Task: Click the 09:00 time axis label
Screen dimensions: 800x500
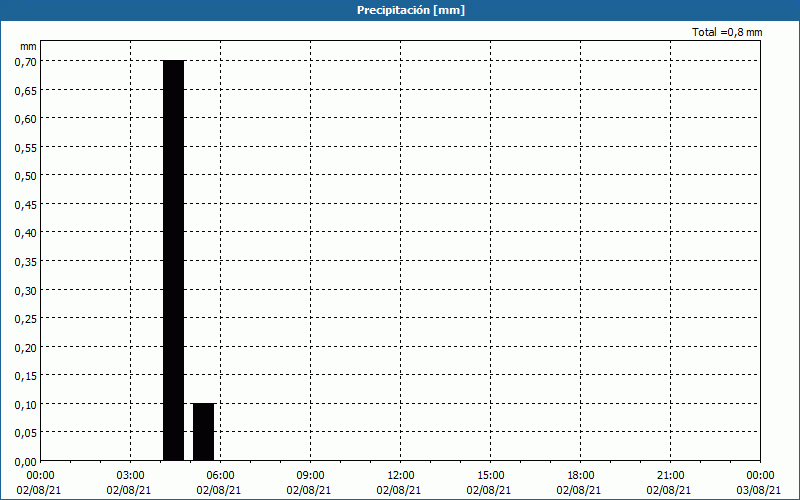Action: coord(310,476)
